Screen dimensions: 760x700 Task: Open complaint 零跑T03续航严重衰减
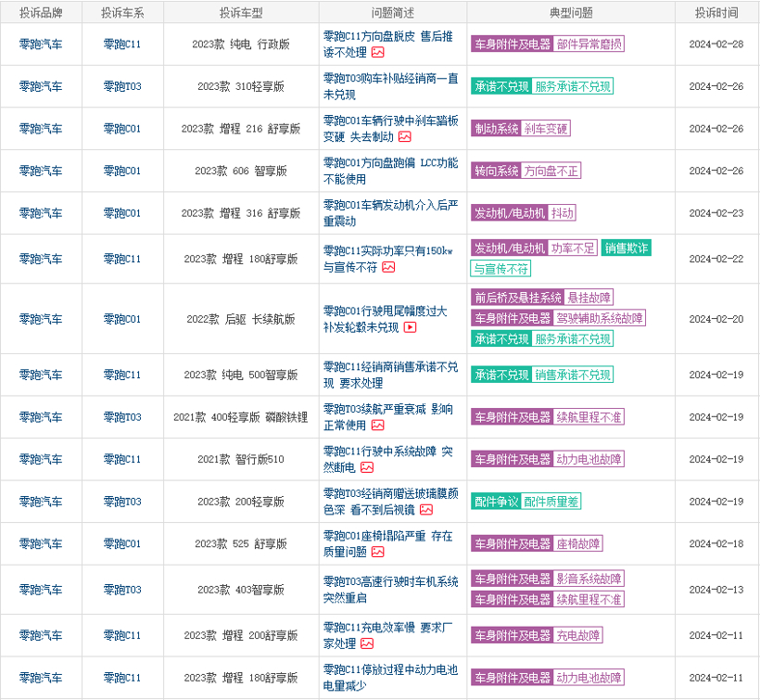[x=387, y=417]
